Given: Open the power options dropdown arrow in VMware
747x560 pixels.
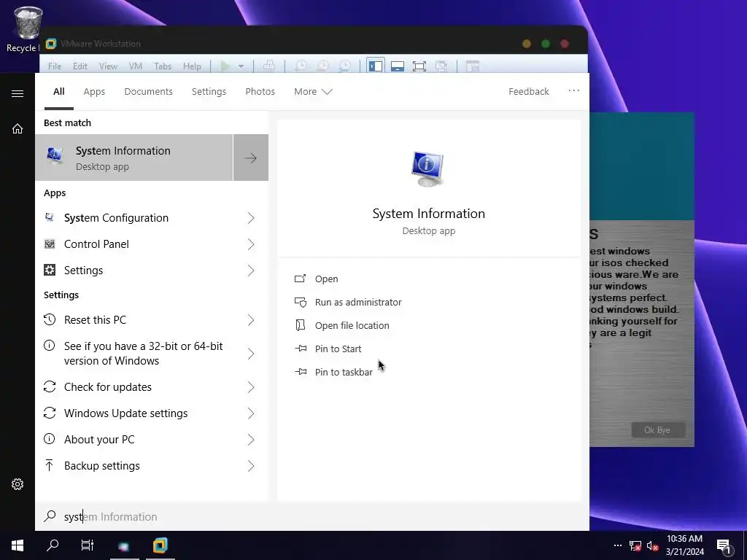Looking at the screenshot, I should click(x=241, y=66).
